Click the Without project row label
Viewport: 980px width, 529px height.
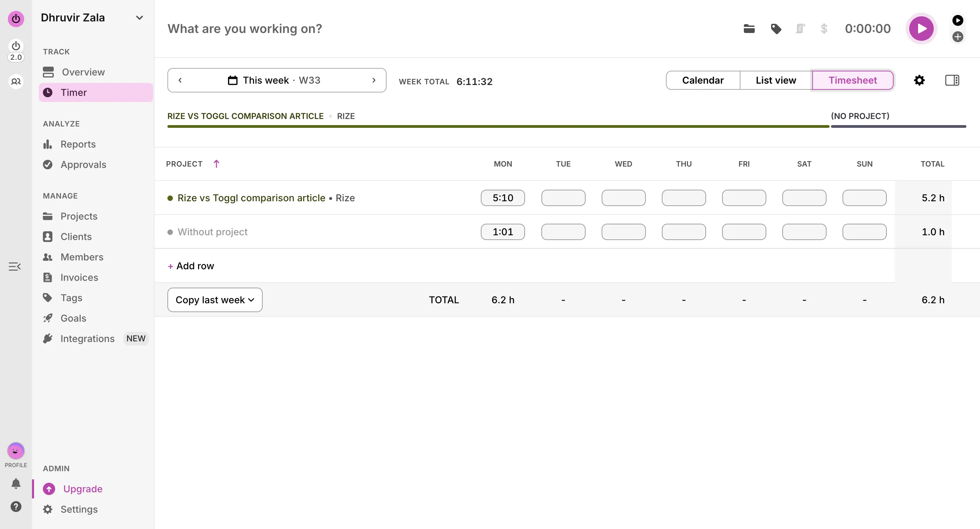click(x=212, y=232)
